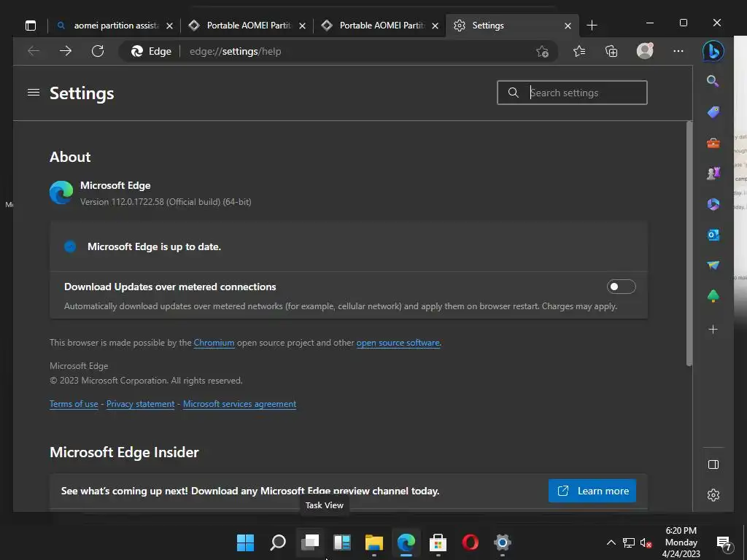Go forward with the forward arrow

[x=65, y=51]
